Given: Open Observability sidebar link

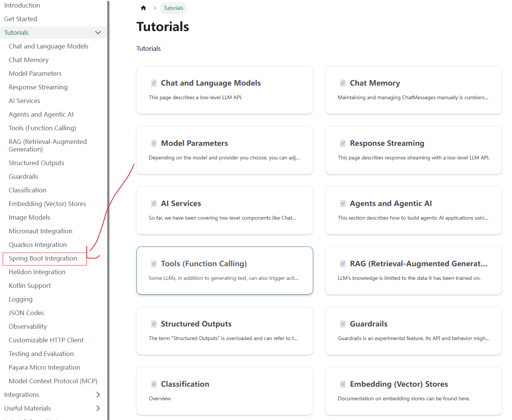Looking at the screenshot, I should [28, 326].
